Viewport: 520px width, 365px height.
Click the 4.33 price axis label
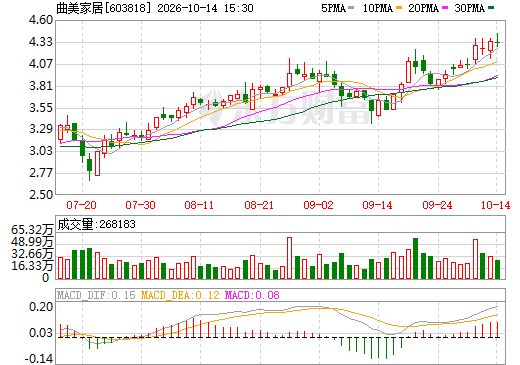[x=41, y=42]
